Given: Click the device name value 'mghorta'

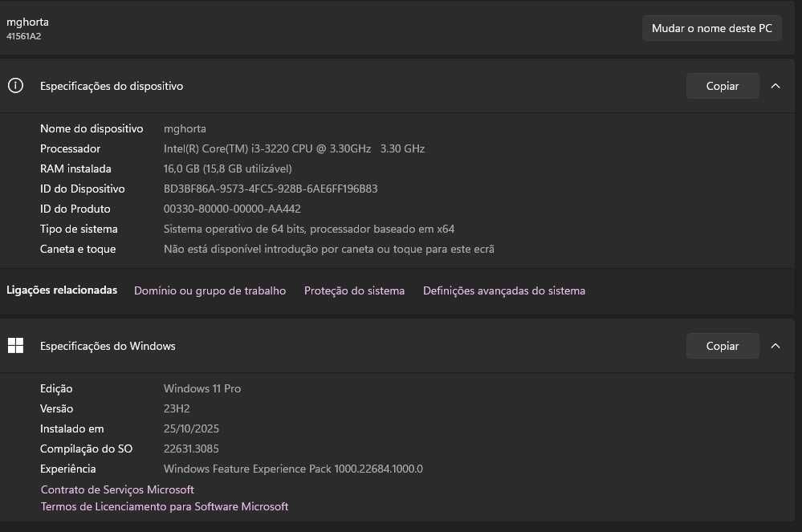Looking at the screenshot, I should coord(185,128).
